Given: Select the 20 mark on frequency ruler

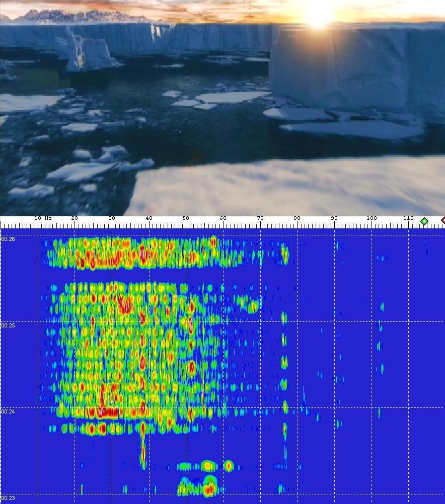Looking at the screenshot, I should [75, 218].
